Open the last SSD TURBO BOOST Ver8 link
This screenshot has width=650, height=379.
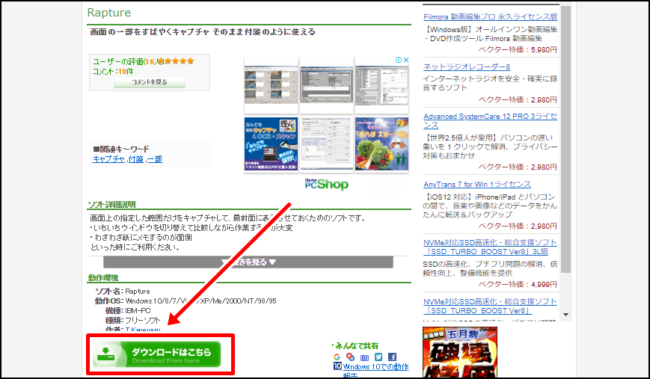[490, 306]
